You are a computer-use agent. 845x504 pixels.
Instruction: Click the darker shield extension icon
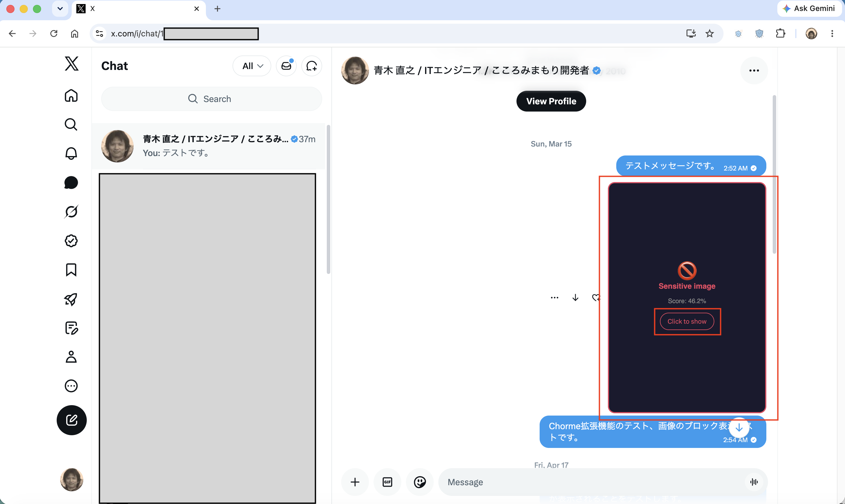coord(759,33)
